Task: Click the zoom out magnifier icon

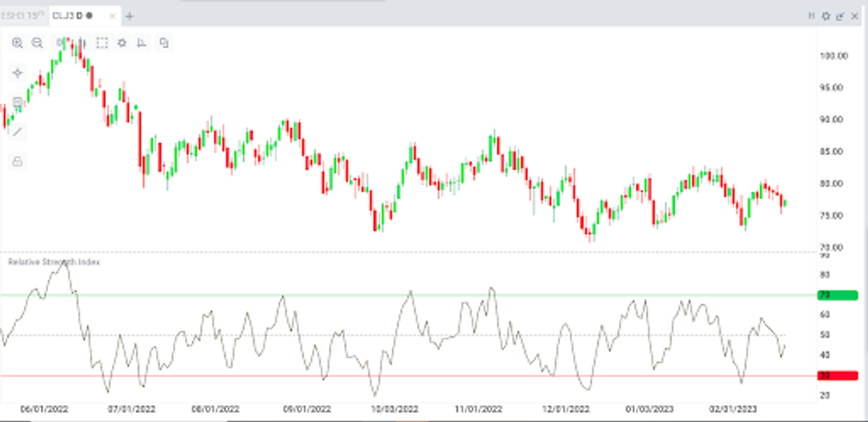Action: click(x=37, y=43)
